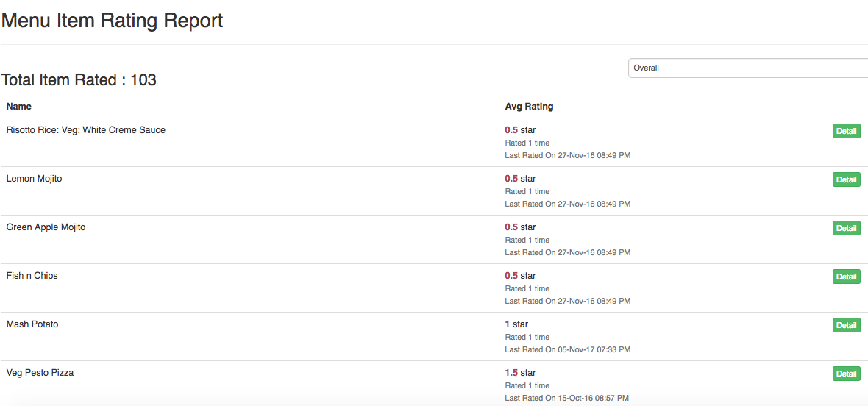This screenshot has height=406, width=868.
Task: Select Green Apple Mojito row name
Action: point(46,227)
